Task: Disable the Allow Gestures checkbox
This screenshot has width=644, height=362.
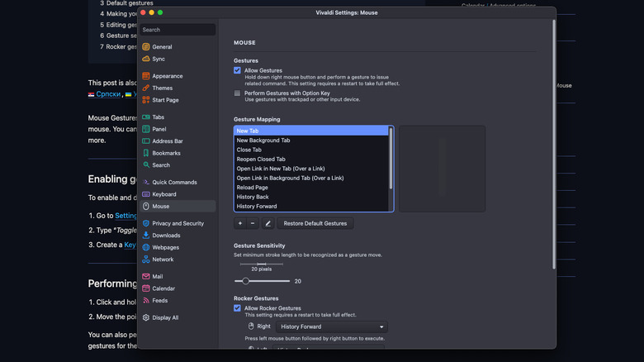Action: 238,71
